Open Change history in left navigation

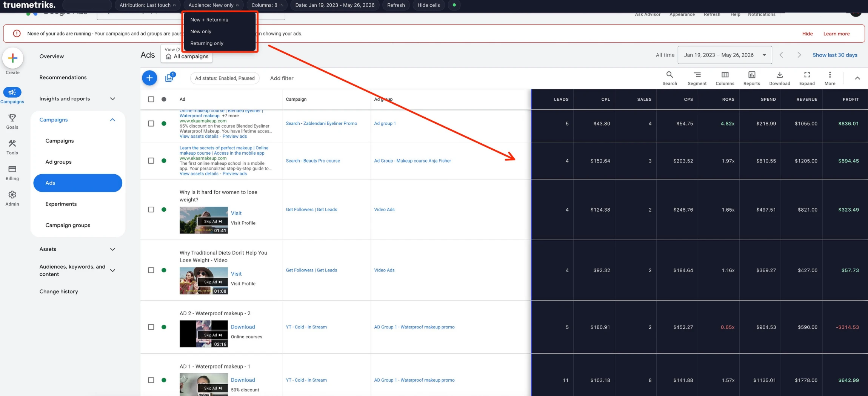(x=58, y=292)
